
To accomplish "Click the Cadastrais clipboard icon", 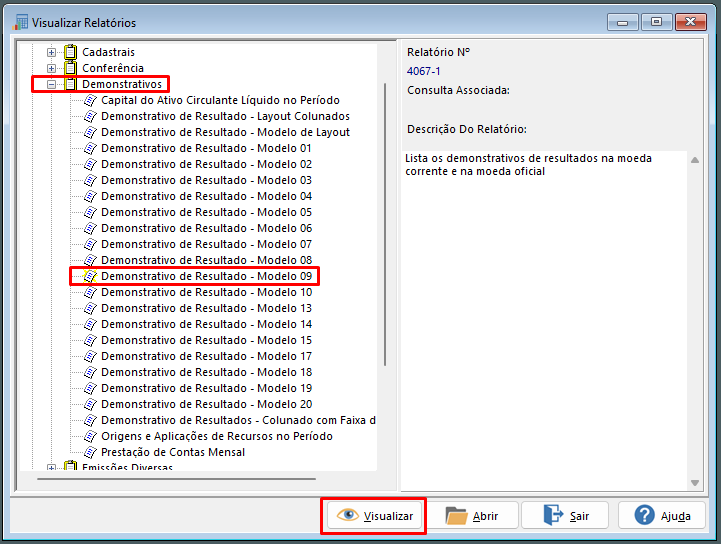I will coord(70,52).
